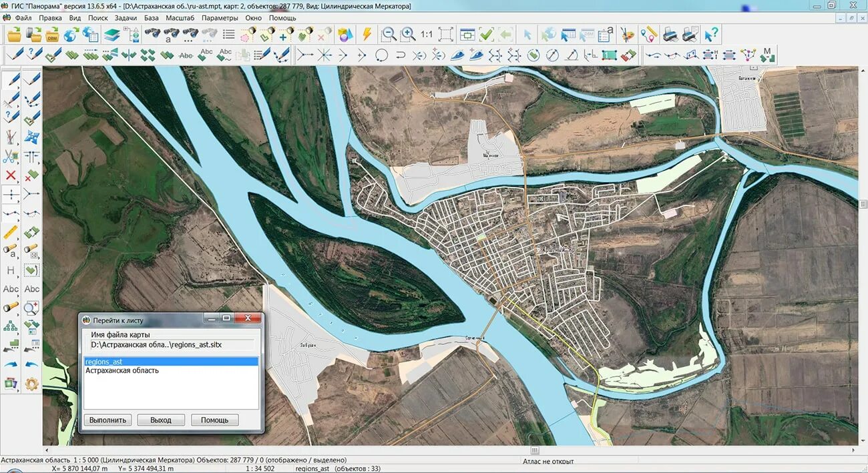This screenshot has height=473, width=868.
Task: Open the map layers stack icon
Action: [x=112, y=34]
